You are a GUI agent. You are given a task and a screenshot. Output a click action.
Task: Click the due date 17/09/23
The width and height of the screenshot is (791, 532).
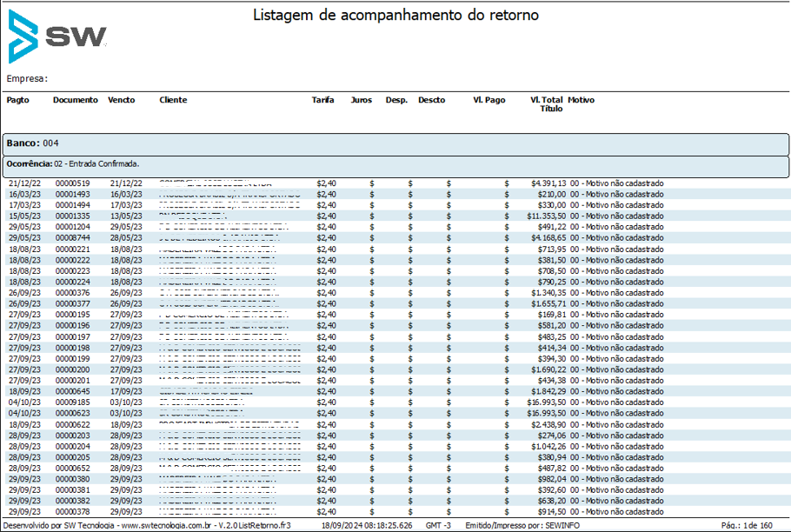click(x=126, y=392)
